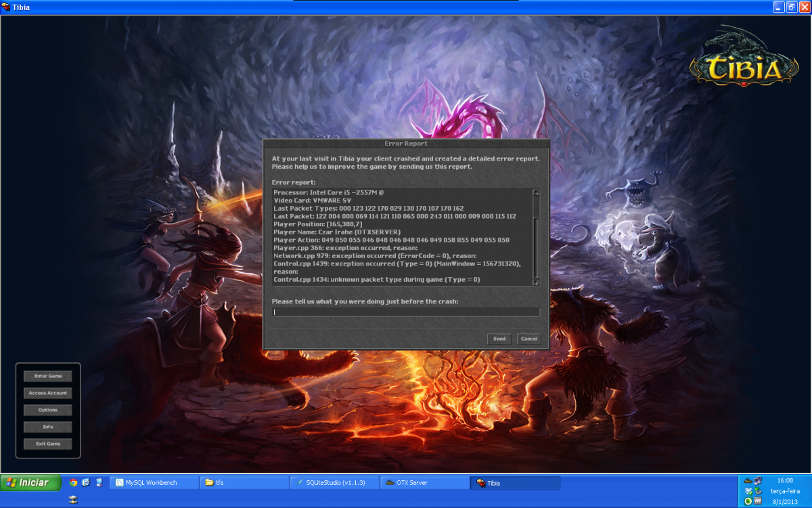Click Enter Game button
The image size is (812, 508).
pos(48,376)
